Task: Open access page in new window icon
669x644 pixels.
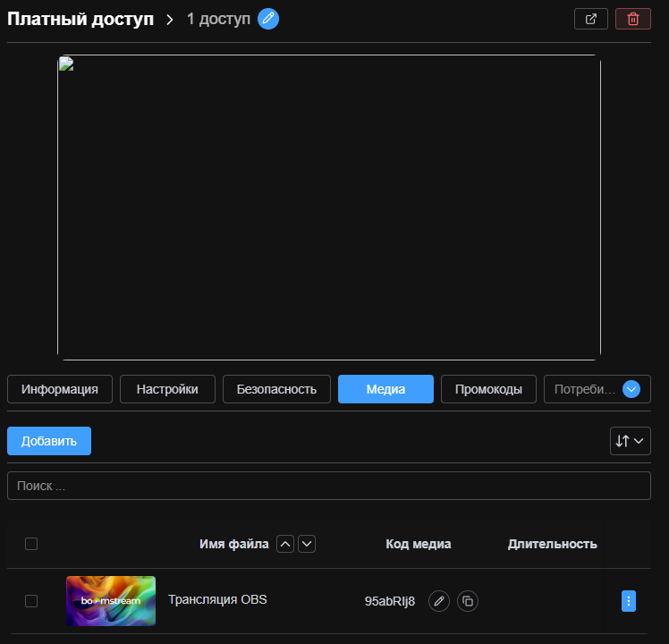Action: click(591, 19)
